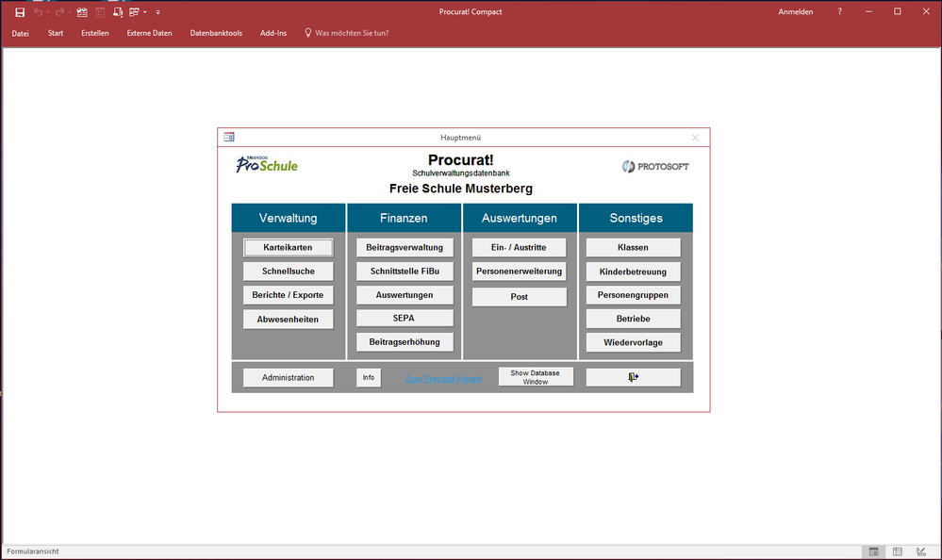Open the Administration button
This screenshot has width=942, height=560.
pyautogui.click(x=288, y=378)
